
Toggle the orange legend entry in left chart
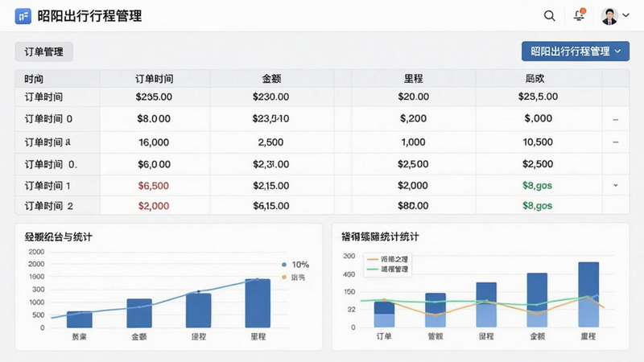[x=294, y=278]
